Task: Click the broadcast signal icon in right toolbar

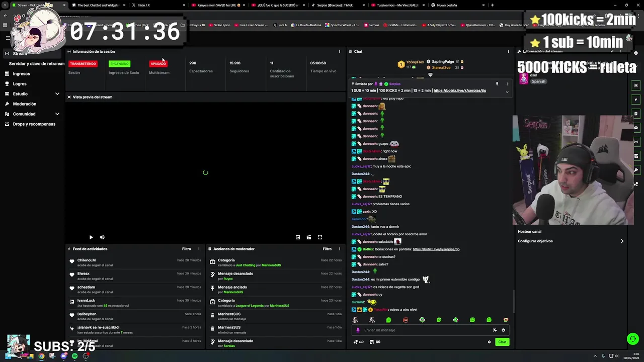Action: point(636,142)
